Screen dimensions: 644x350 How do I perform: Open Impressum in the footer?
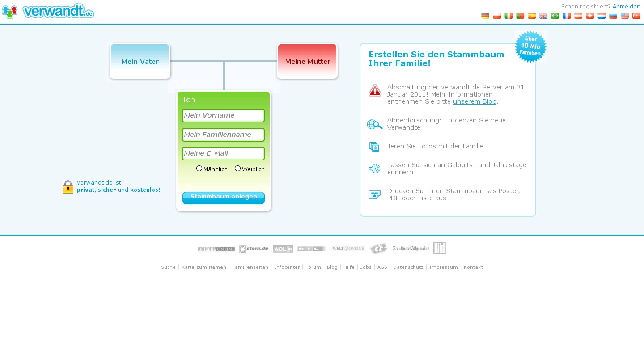[444, 267]
